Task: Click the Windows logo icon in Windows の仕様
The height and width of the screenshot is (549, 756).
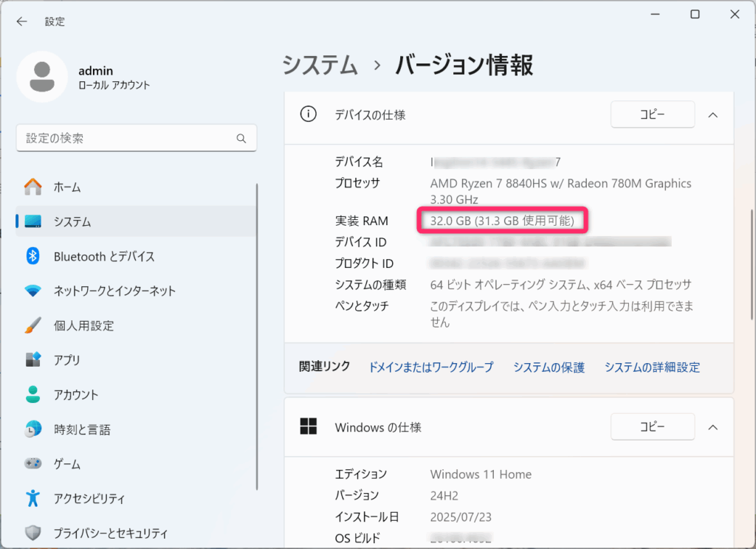Action: click(x=308, y=427)
